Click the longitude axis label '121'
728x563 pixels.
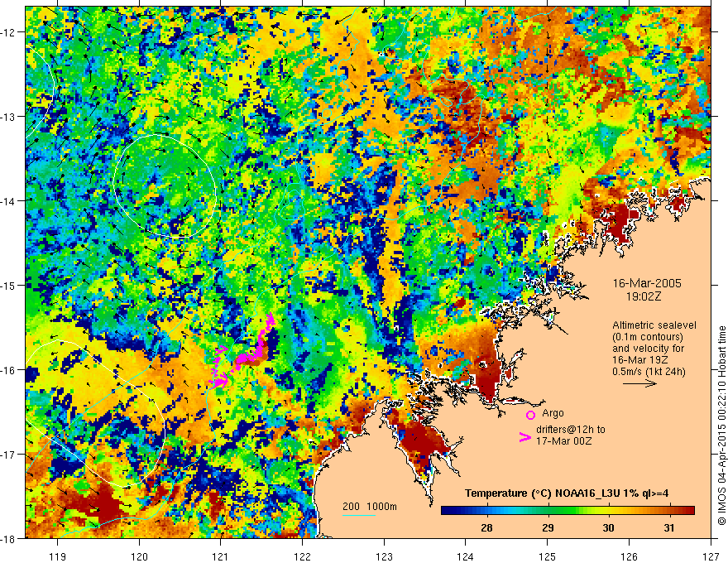point(221,556)
